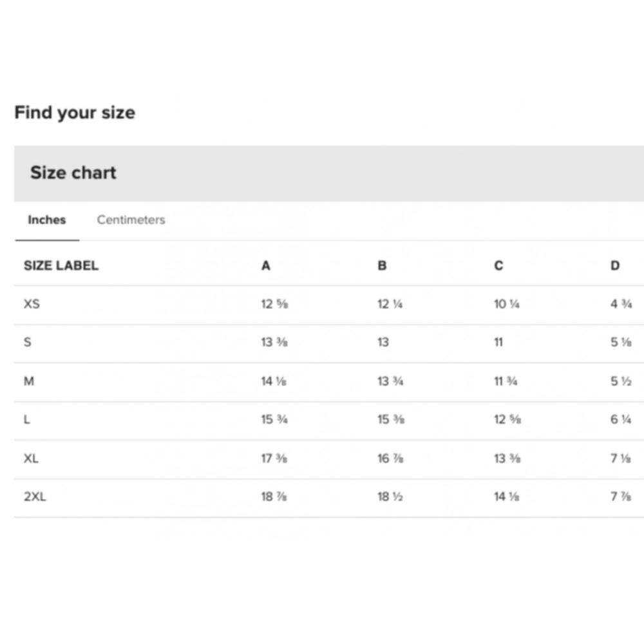Click the XS row's column A measurement

click(274, 304)
